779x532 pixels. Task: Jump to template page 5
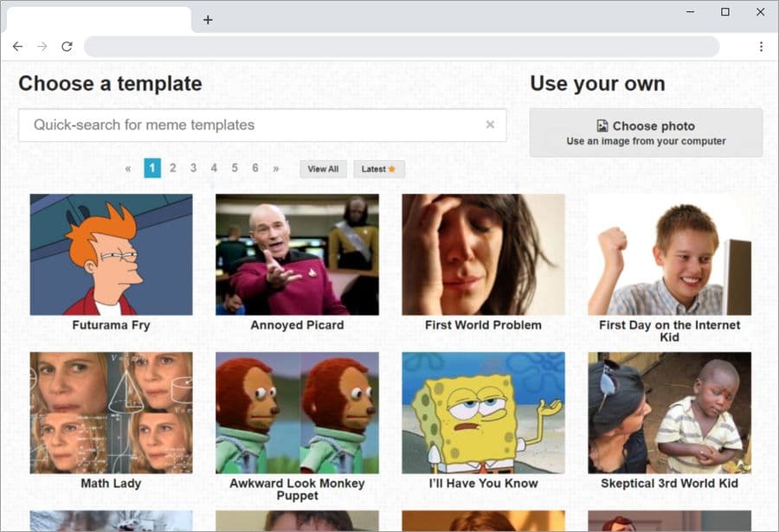(235, 168)
